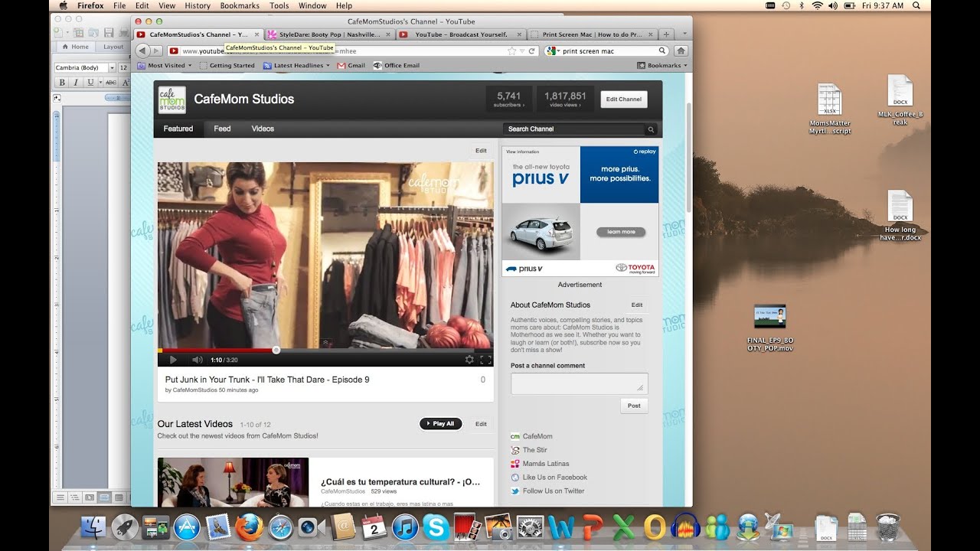Open Launchpad from the Dock
Screen dimensions: 980x551
click(125, 527)
